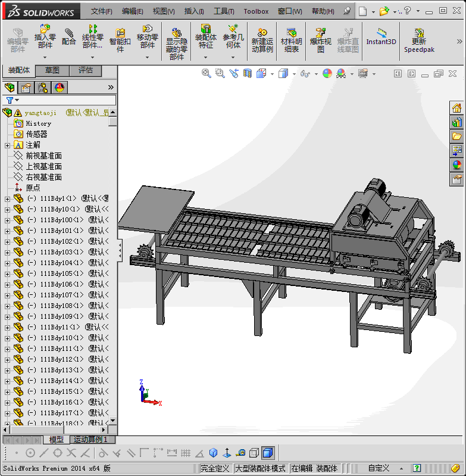Open the 文件(F) menu

tap(101, 11)
